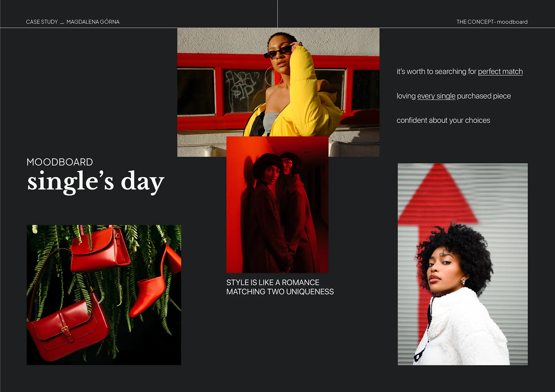Open the white fleece jacket portrait
555x392 pixels.
tap(462, 264)
